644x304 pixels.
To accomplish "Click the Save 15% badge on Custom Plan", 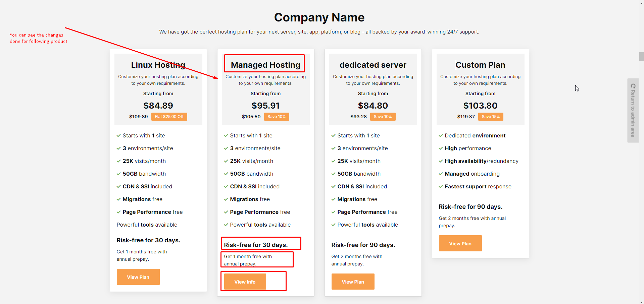I will [490, 117].
